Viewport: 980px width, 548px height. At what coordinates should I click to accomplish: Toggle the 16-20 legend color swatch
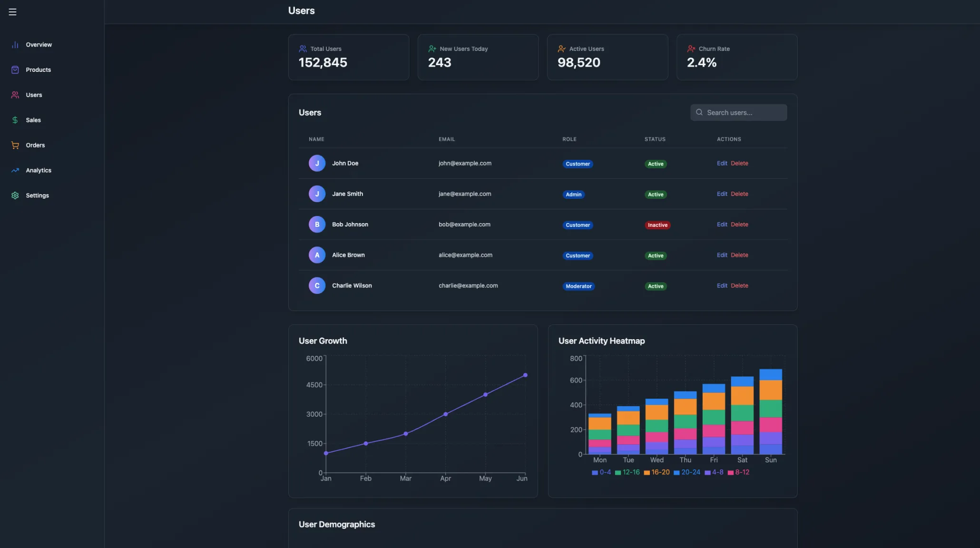coord(647,473)
